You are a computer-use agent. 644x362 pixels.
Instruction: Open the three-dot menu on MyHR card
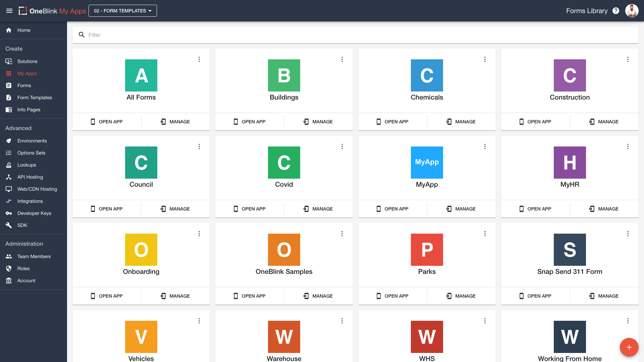(628, 146)
